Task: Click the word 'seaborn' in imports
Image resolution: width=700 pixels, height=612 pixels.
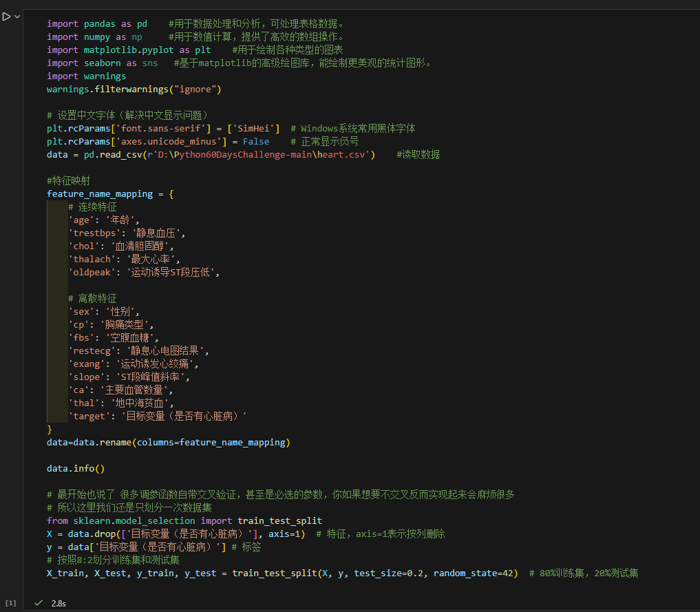Action: pos(102,63)
